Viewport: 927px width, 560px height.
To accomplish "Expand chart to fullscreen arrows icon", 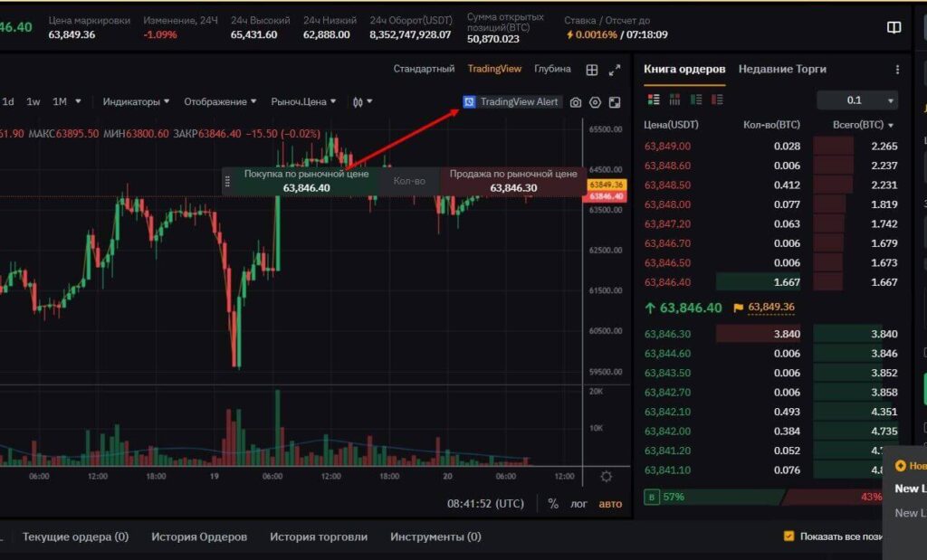I will (x=615, y=70).
